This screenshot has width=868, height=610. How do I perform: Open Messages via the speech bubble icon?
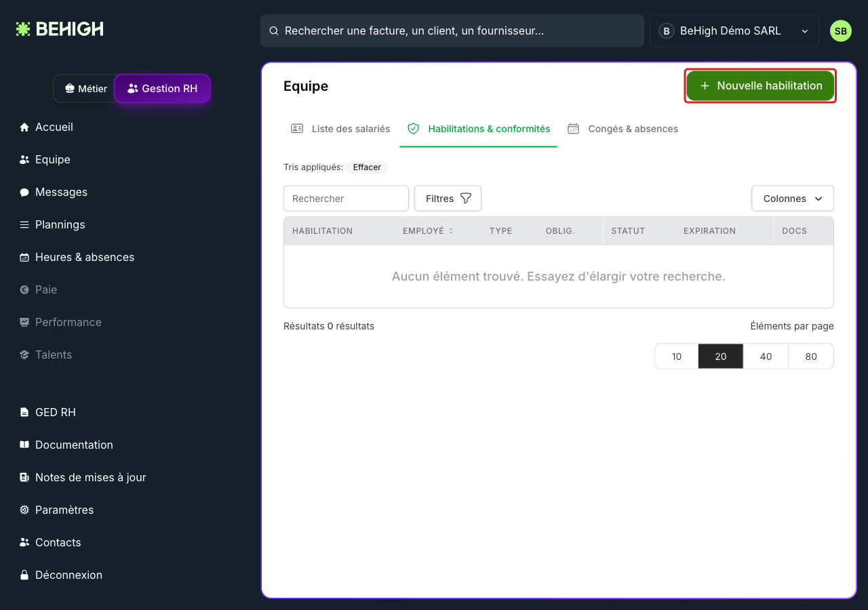coord(24,192)
